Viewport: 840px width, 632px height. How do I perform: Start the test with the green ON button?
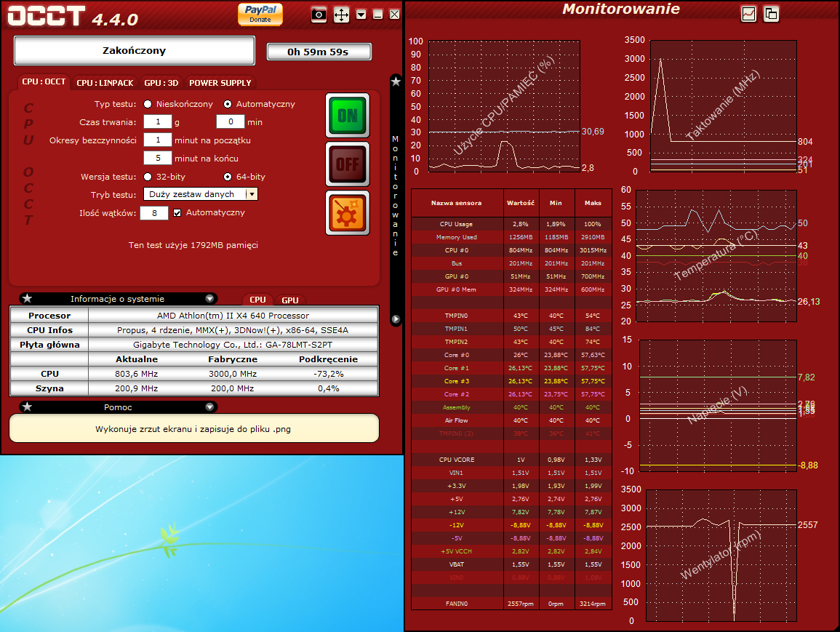348,115
